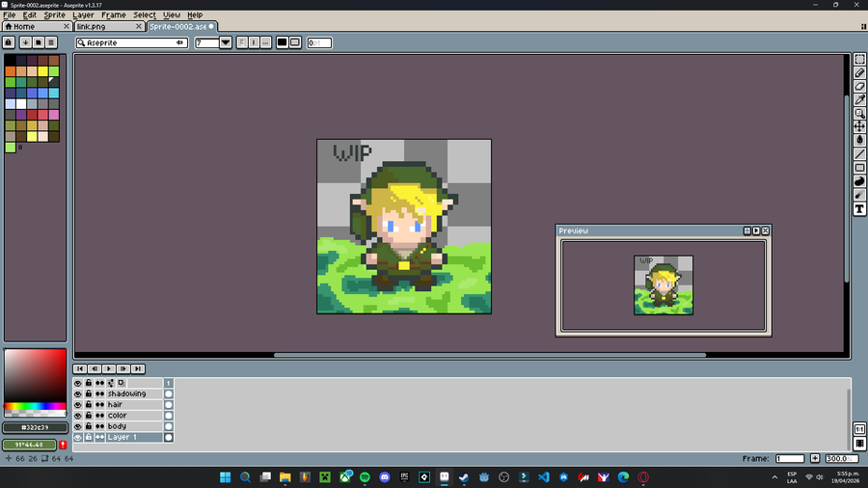Select the frame 1 cel of the hair layer
The height and width of the screenshot is (488, 868).
pyautogui.click(x=169, y=404)
